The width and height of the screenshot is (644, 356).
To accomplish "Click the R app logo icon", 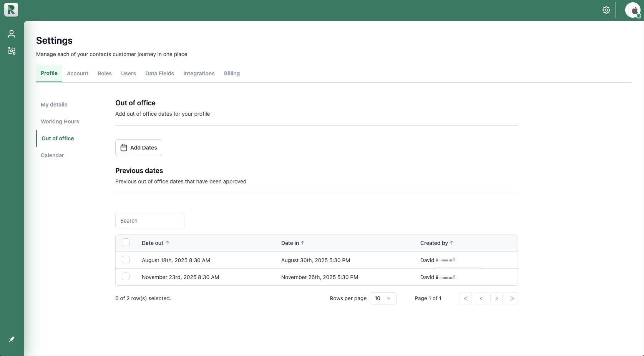I will tap(11, 10).
